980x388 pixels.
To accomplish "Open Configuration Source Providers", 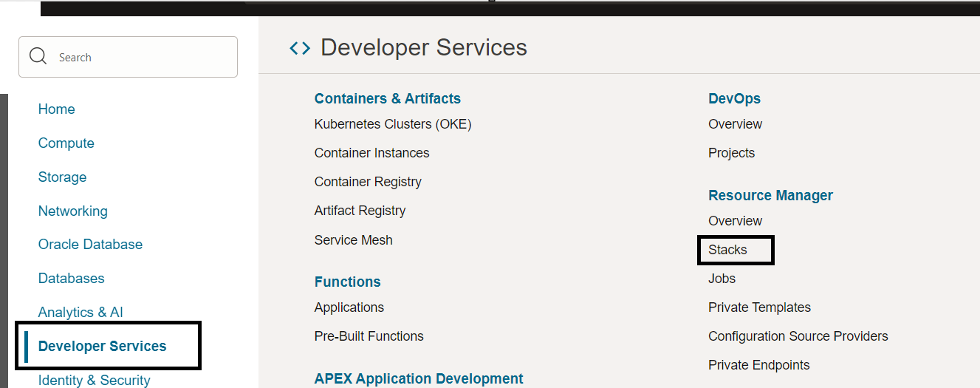I will click(798, 336).
